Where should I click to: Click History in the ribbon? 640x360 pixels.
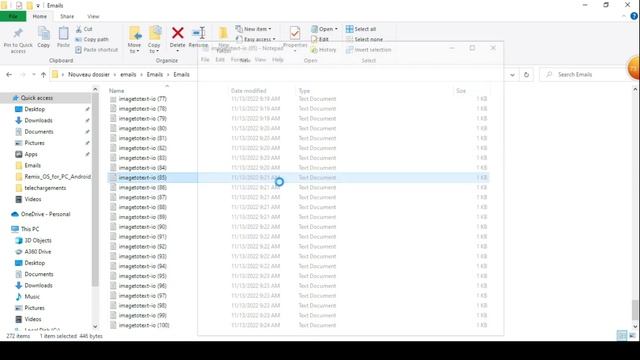tap(324, 49)
